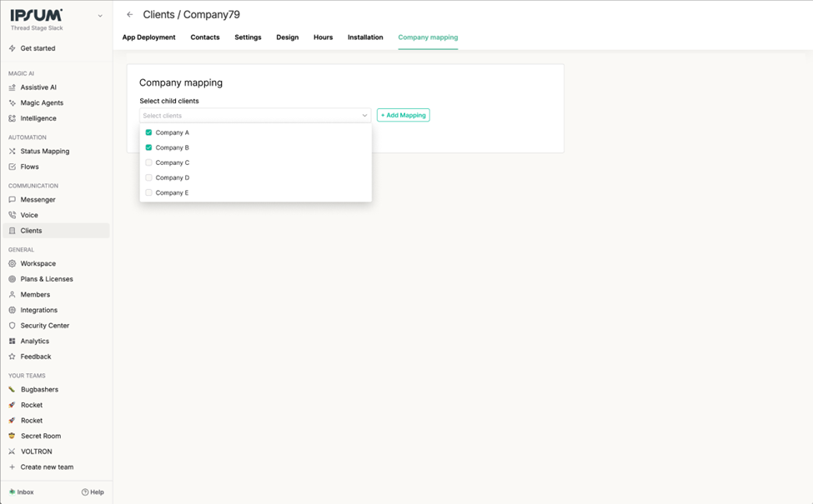Click the Create new team link

pos(47,467)
